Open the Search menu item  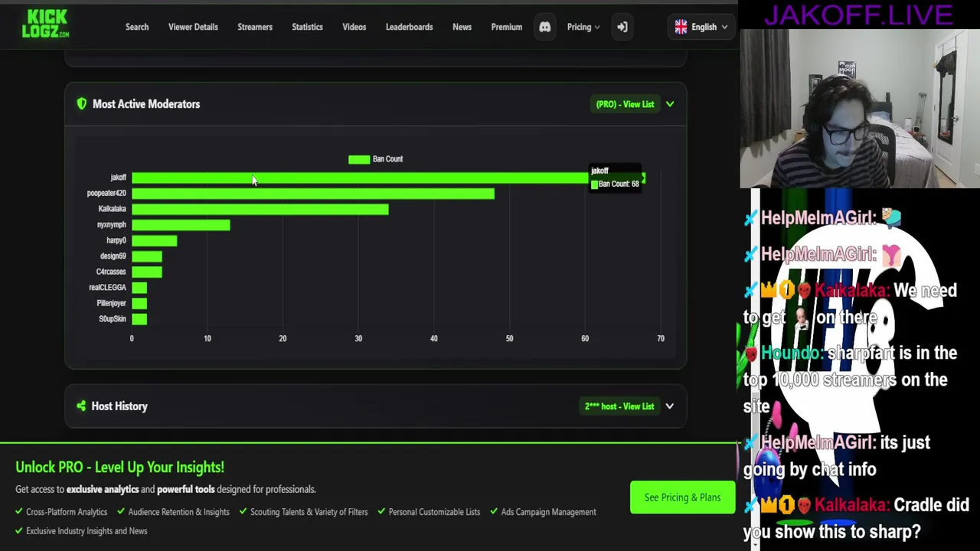pos(137,27)
